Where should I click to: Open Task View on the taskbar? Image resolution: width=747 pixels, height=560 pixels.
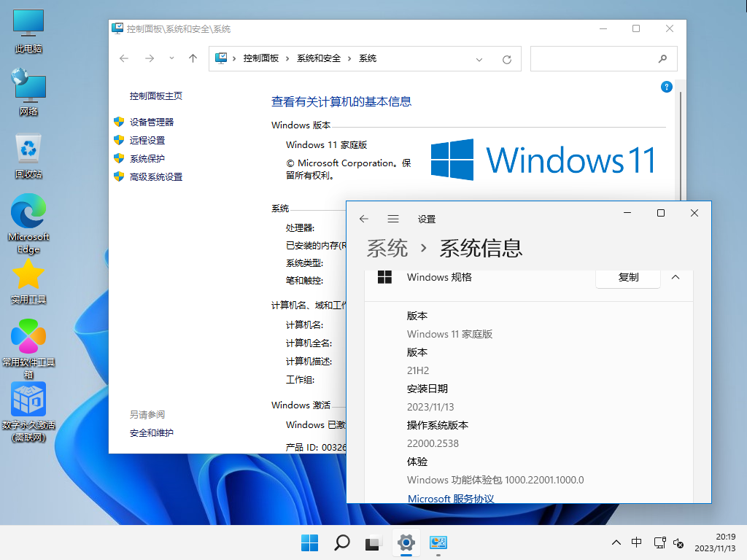[373, 542]
